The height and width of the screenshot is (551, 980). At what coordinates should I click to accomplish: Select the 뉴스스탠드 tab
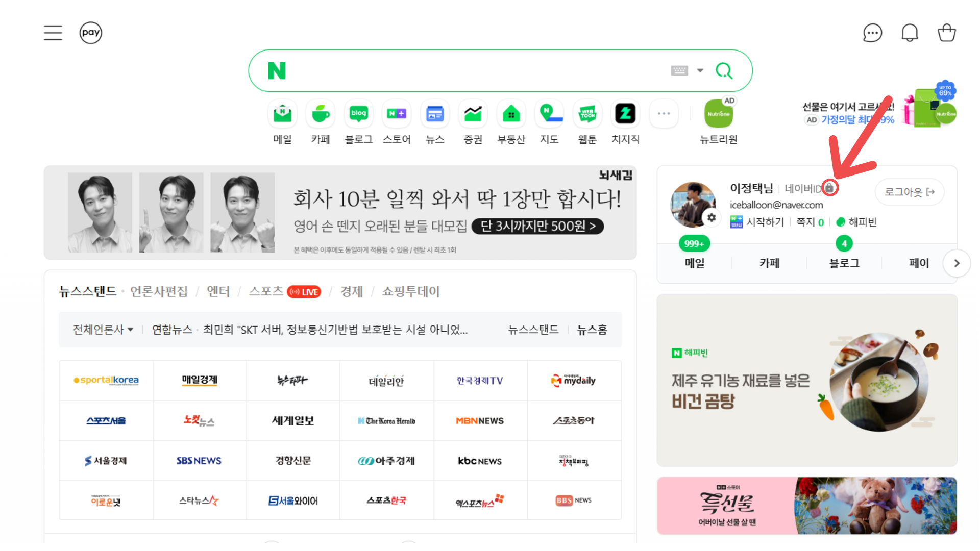88,291
